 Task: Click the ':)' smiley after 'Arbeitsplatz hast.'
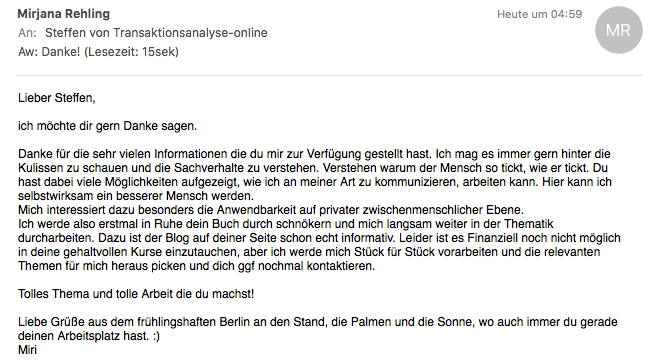tap(156, 336)
